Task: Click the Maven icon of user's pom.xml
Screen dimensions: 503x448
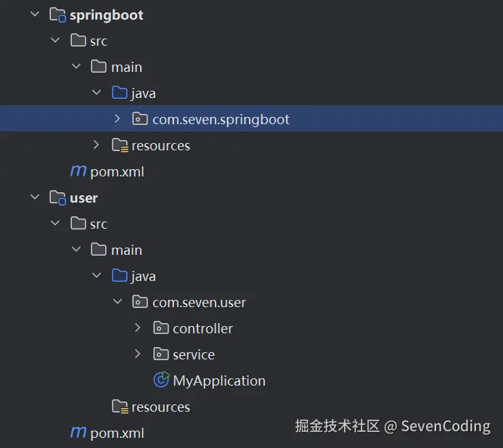Action: pos(78,433)
